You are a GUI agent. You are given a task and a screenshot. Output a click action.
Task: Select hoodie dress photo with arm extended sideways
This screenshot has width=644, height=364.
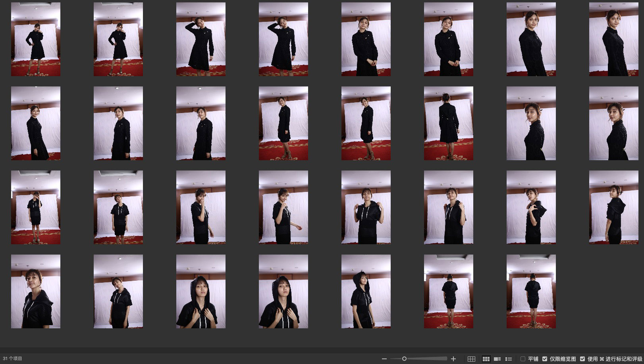(x=283, y=207)
